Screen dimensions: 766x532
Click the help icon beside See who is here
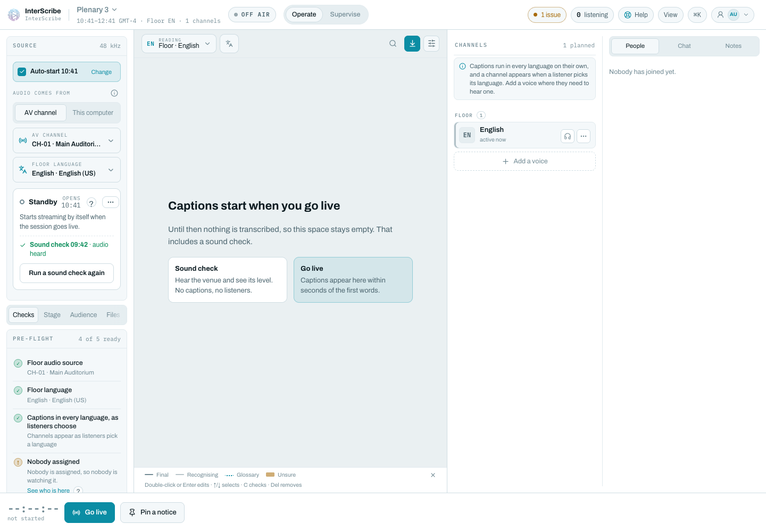(78, 491)
